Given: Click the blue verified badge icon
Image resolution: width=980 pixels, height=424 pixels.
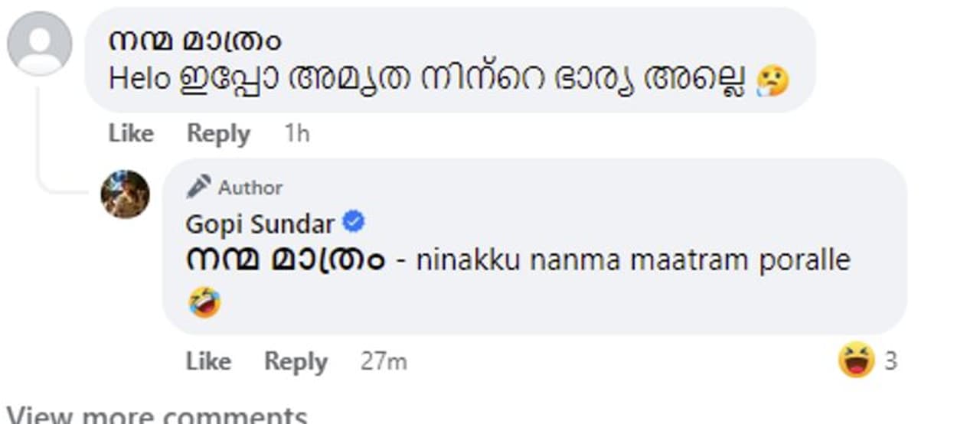Looking at the screenshot, I should tap(353, 223).
